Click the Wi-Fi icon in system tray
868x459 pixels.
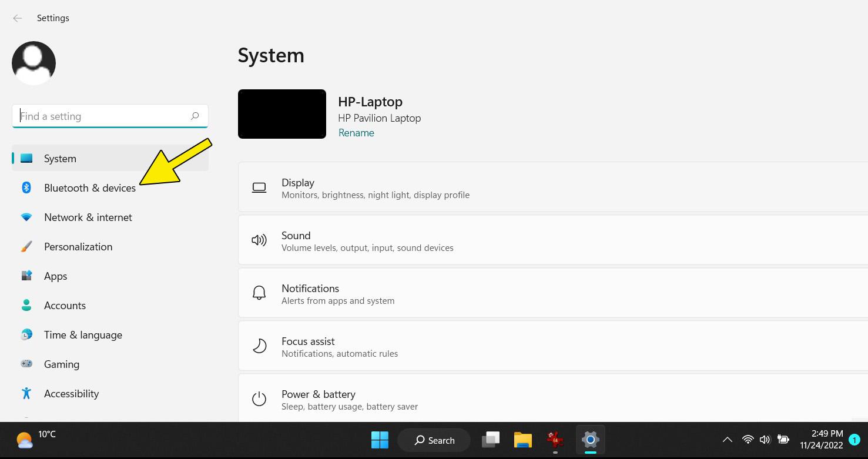[x=746, y=440]
